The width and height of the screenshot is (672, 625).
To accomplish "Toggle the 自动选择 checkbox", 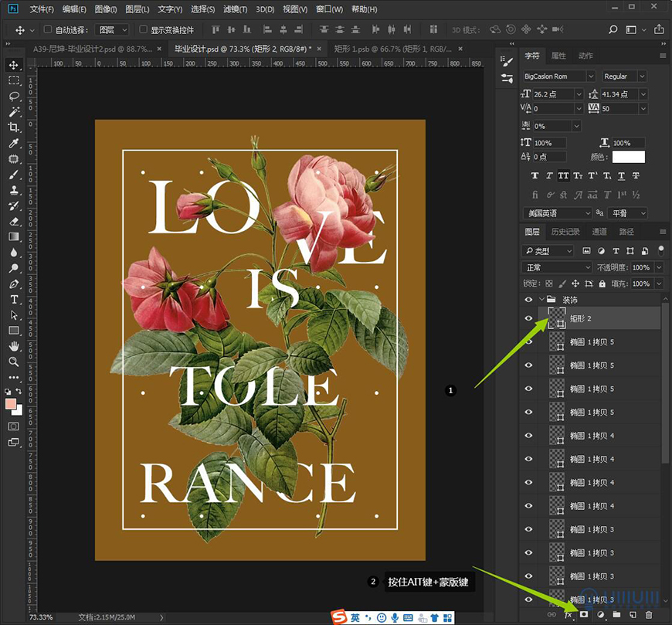I will pyautogui.click(x=48, y=29).
